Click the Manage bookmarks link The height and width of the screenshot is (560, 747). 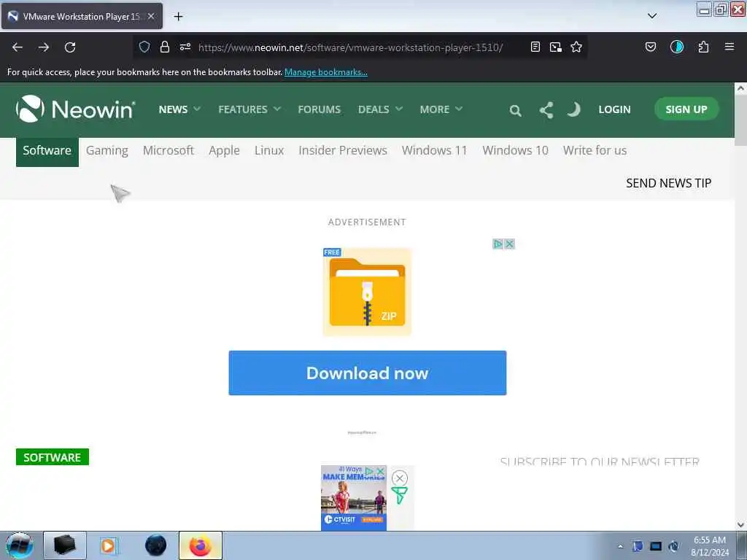(x=326, y=72)
